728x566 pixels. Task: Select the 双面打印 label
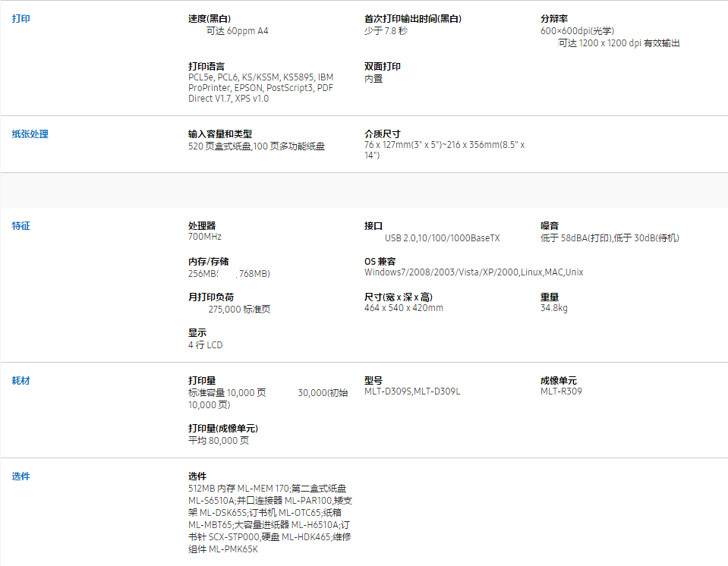[383, 66]
